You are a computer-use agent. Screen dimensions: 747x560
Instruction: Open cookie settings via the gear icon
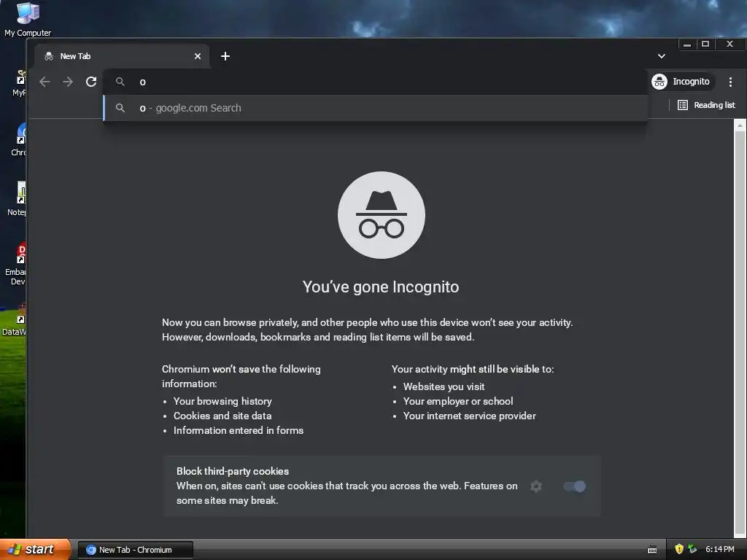(x=536, y=486)
